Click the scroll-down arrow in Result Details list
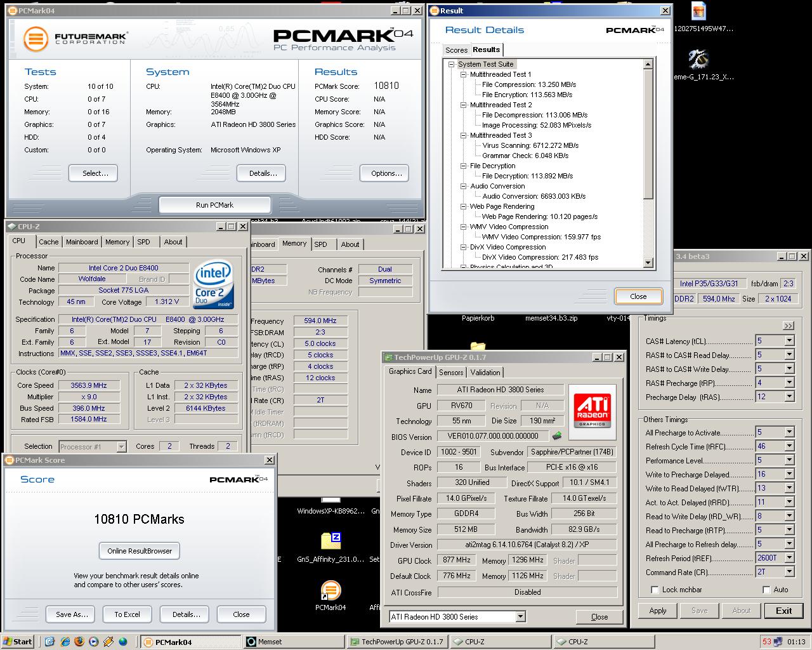The image size is (812, 650). click(x=648, y=263)
